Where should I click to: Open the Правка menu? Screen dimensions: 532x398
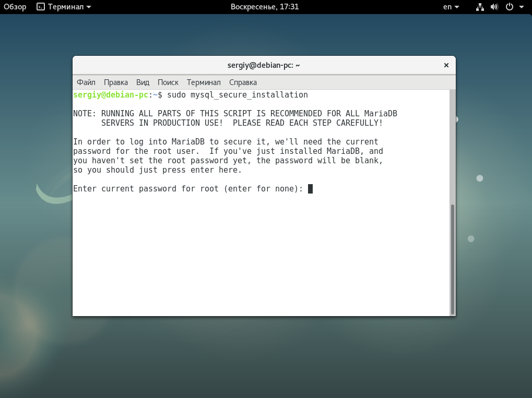pyautogui.click(x=116, y=82)
